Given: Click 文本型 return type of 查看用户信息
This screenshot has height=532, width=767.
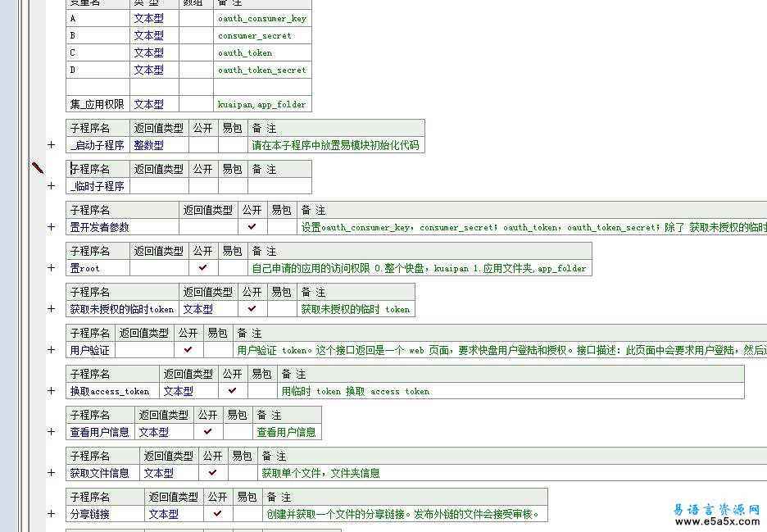Looking at the screenshot, I should click(x=154, y=432).
